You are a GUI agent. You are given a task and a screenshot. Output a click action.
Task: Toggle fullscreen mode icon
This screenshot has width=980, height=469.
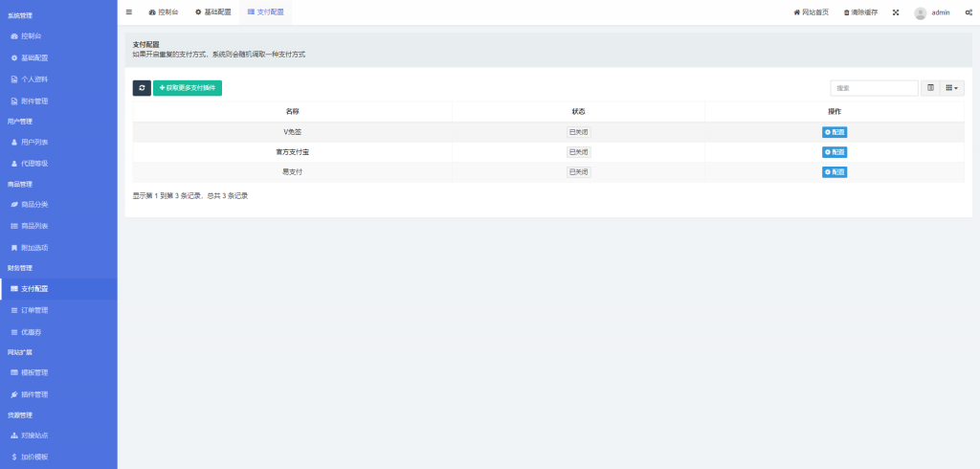(896, 12)
